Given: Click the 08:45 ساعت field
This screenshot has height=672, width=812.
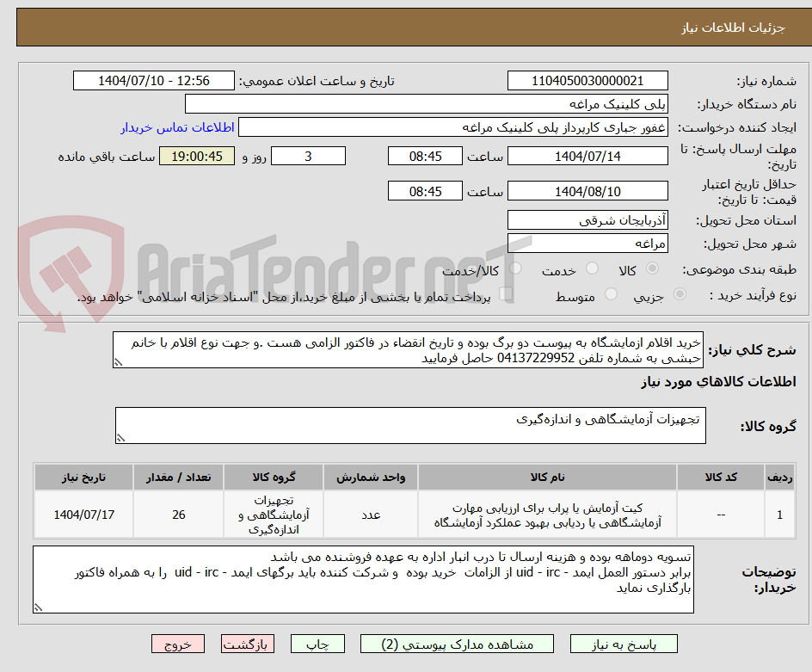Looking at the screenshot, I should (x=425, y=156).
